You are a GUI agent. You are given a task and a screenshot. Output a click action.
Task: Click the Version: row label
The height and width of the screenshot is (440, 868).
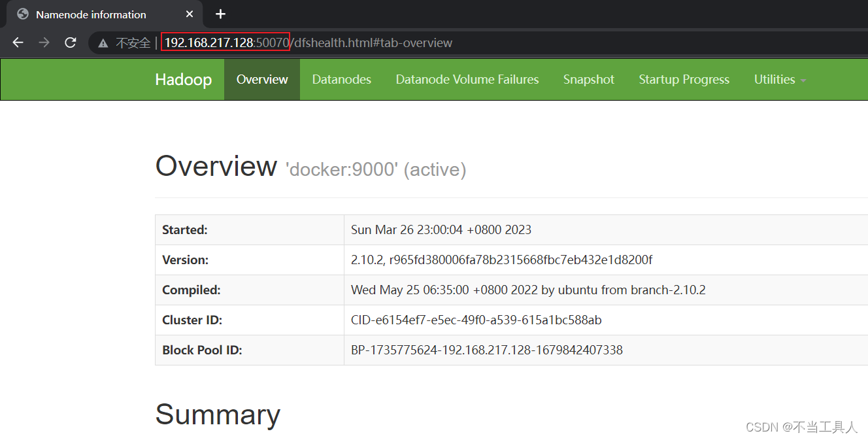(x=186, y=260)
